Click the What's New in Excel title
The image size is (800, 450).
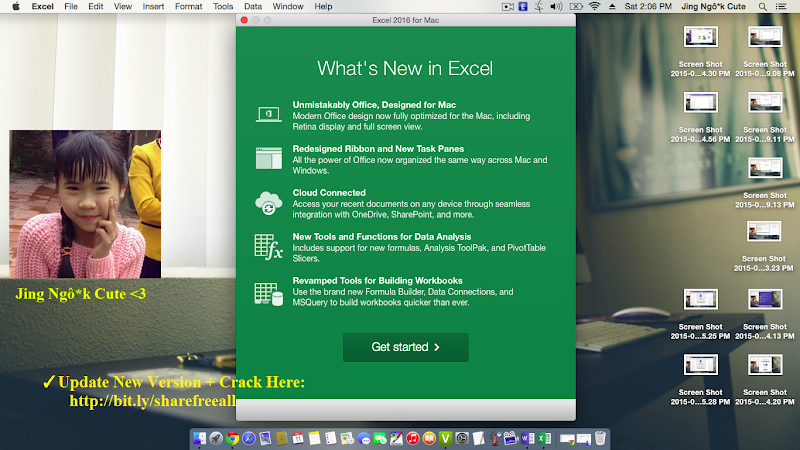[x=405, y=68]
